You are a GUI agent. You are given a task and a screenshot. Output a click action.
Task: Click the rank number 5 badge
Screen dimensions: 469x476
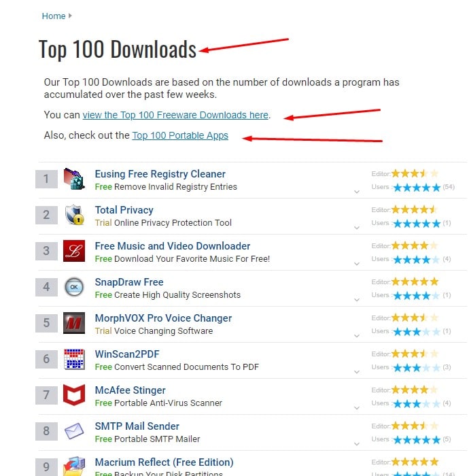coord(46,324)
